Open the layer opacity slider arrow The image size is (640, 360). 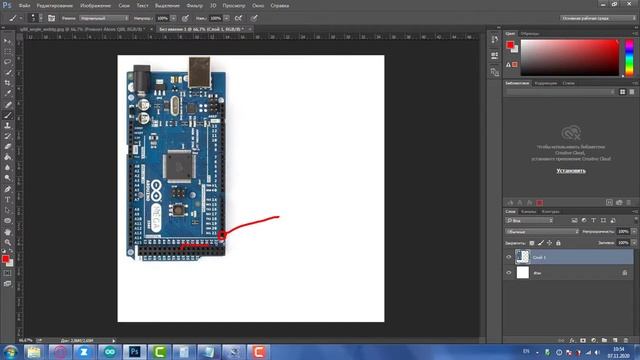tap(634, 231)
